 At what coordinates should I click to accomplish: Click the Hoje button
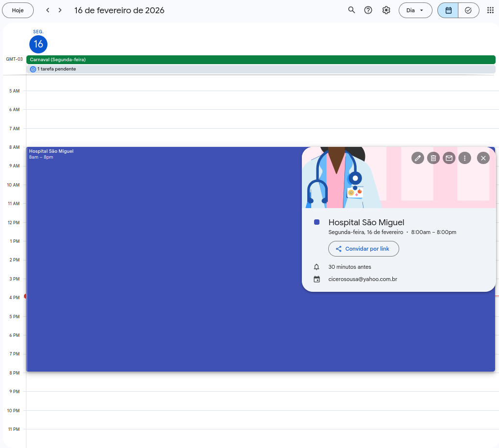(18, 10)
